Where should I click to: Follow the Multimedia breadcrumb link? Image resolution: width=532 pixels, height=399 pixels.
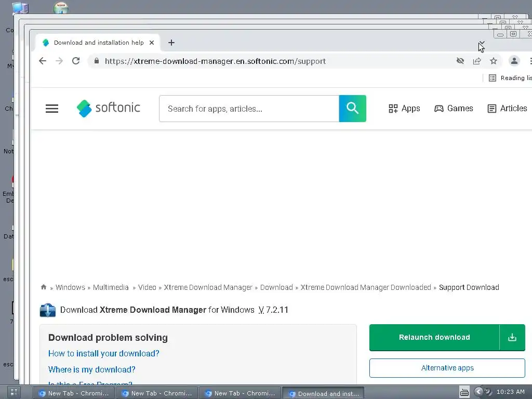click(111, 287)
